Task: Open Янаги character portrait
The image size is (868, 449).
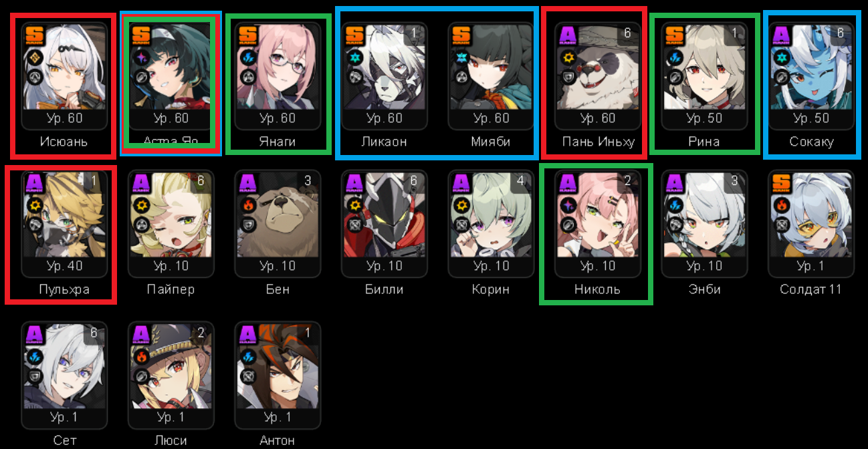Action: click(278, 76)
